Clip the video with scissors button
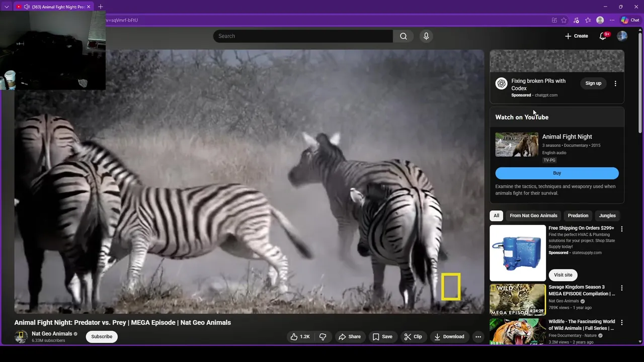This screenshot has width=644, height=362. click(x=413, y=337)
